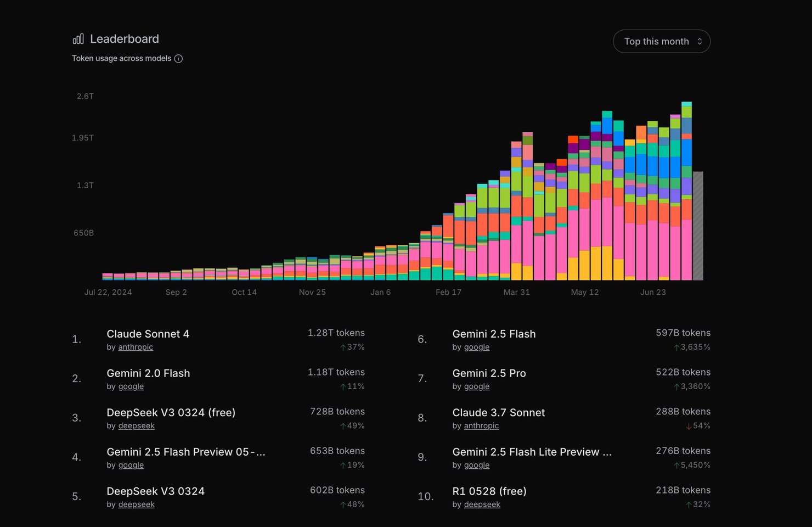
Task: Click the dropdown chevron arrows icon
Action: click(700, 42)
